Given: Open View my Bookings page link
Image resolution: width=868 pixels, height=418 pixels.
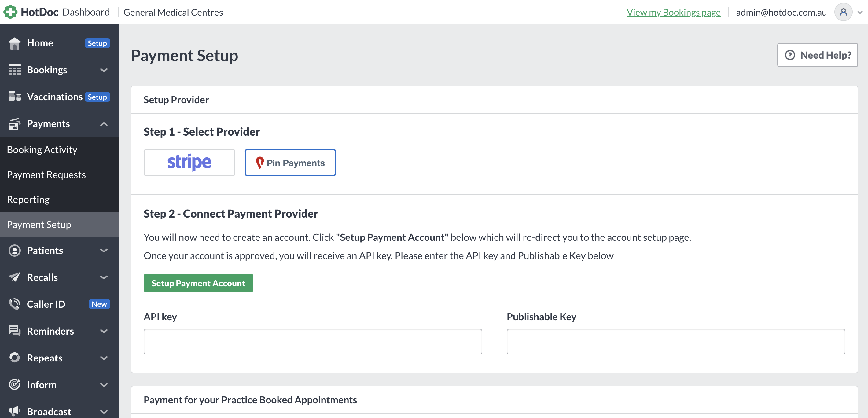Looking at the screenshot, I should point(674,13).
